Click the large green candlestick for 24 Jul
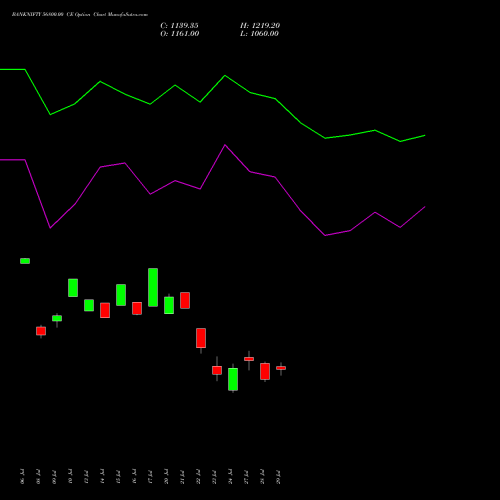Image resolution: width=500 pixels, height=500 pixels. tap(233, 379)
